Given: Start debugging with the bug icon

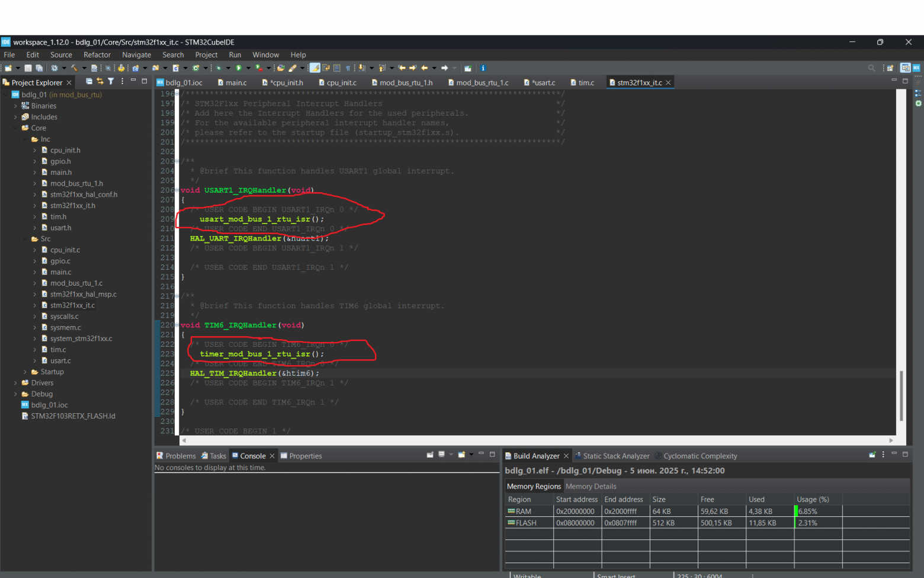Looking at the screenshot, I should click(x=219, y=68).
